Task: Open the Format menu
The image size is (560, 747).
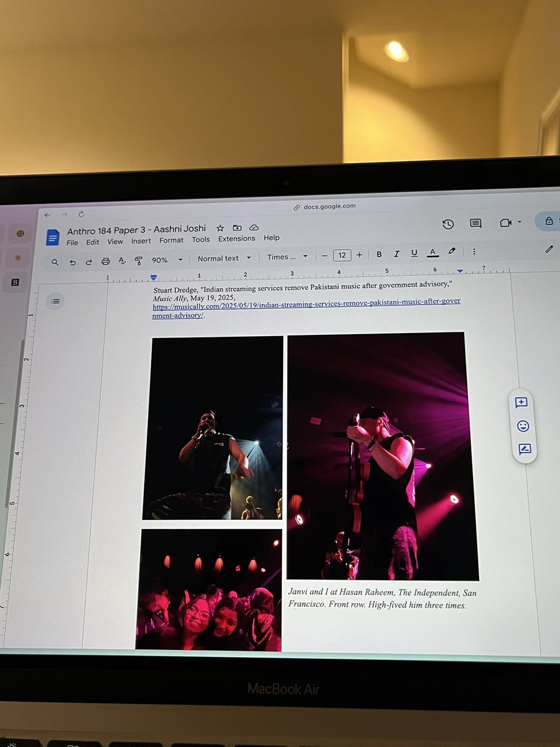Action: pos(171,240)
